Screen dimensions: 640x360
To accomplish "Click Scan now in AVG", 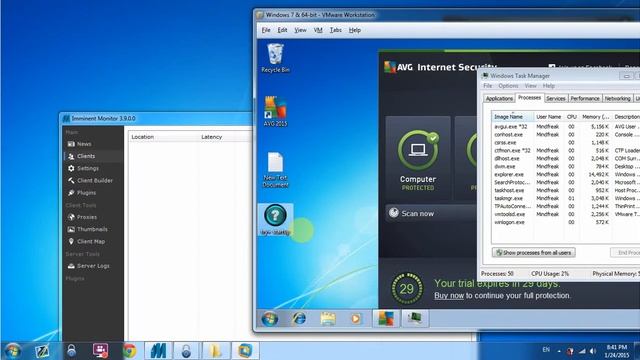I will point(431,213).
